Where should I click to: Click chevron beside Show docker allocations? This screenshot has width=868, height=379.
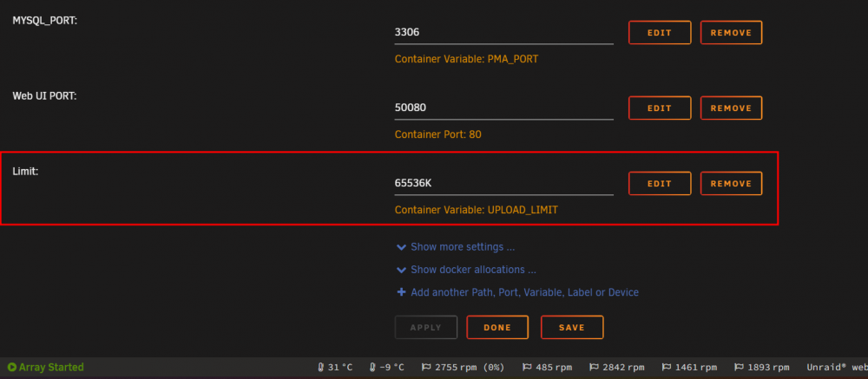click(401, 270)
